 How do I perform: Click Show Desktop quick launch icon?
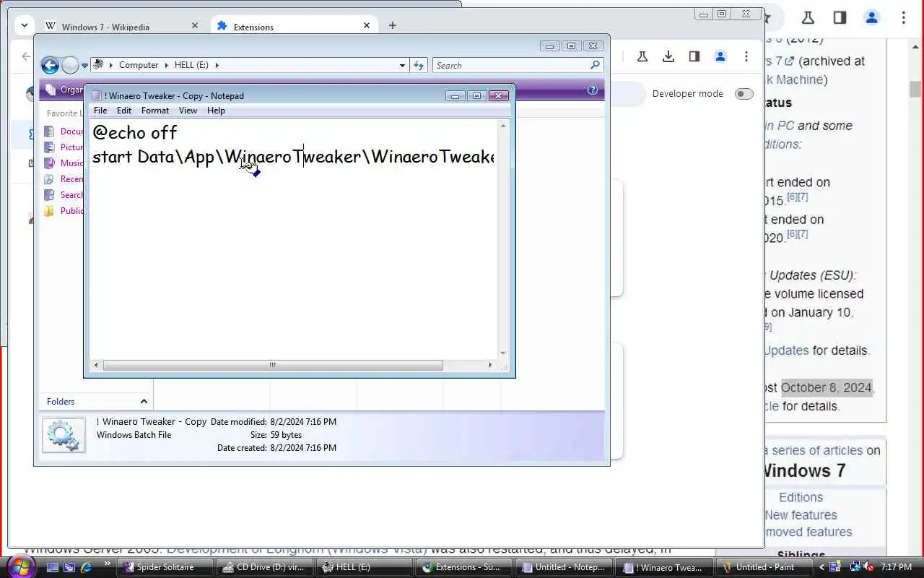[52, 567]
